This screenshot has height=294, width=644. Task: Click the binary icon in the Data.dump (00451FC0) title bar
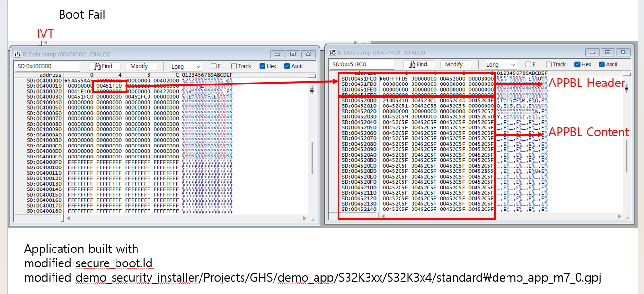tap(332, 52)
